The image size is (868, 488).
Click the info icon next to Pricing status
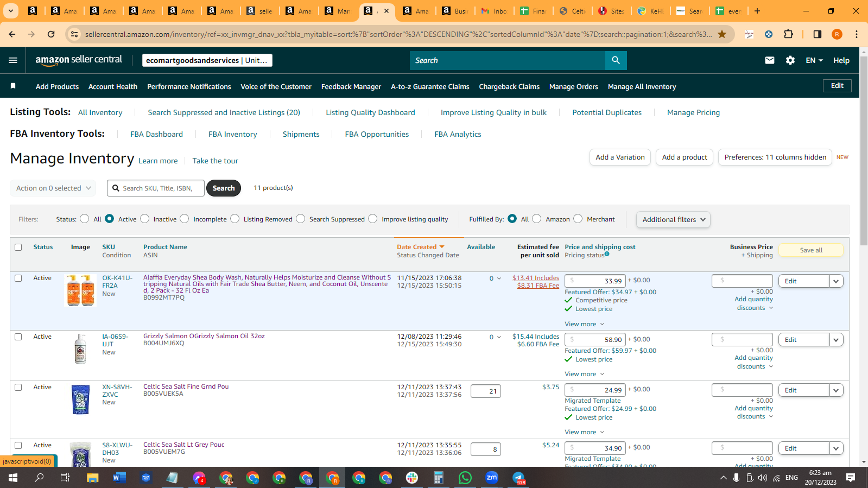click(x=607, y=254)
